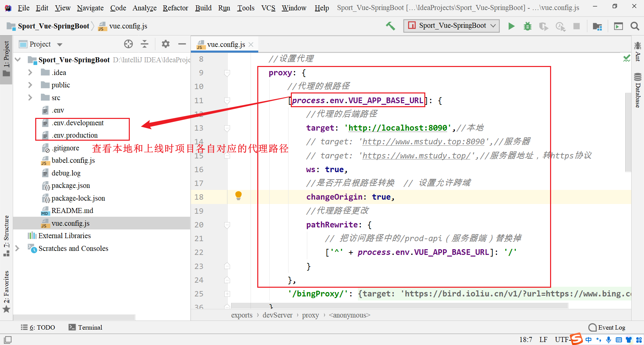The image size is (644, 345).
Task: Toggle tool window bars icon at bottom-left
Action: coord(8,340)
